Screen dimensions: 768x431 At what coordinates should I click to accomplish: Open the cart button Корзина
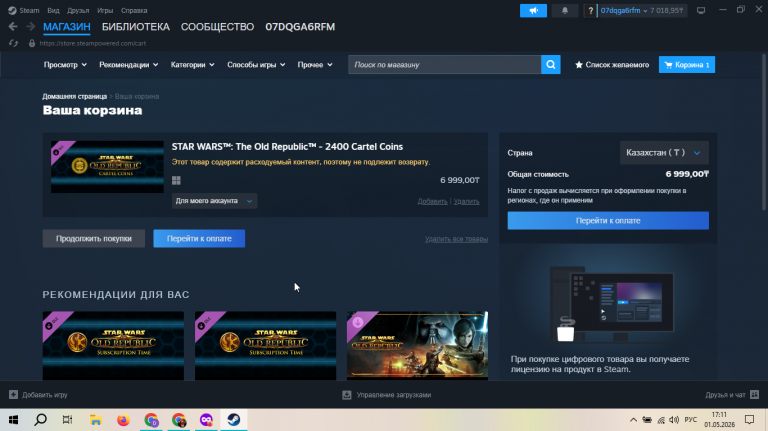click(687, 65)
